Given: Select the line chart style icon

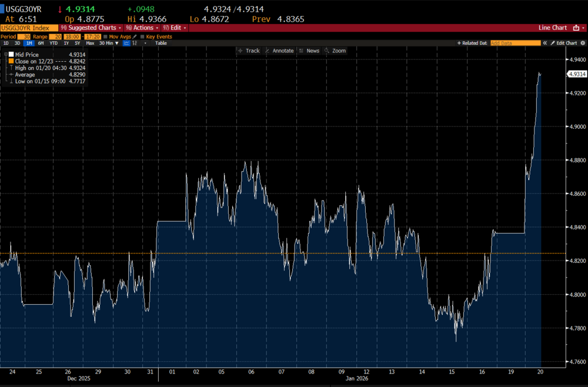Looking at the screenshot, I should [x=126, y=43].
